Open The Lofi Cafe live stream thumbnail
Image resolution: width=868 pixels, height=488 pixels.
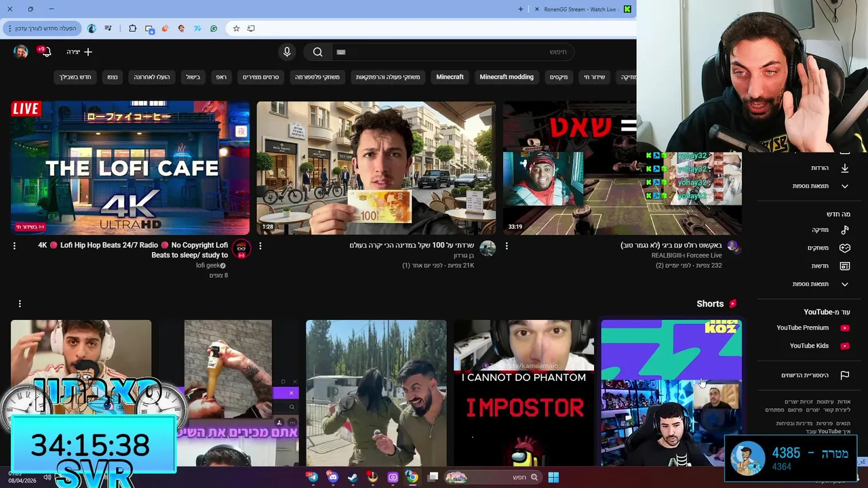[x=130, y=168]
